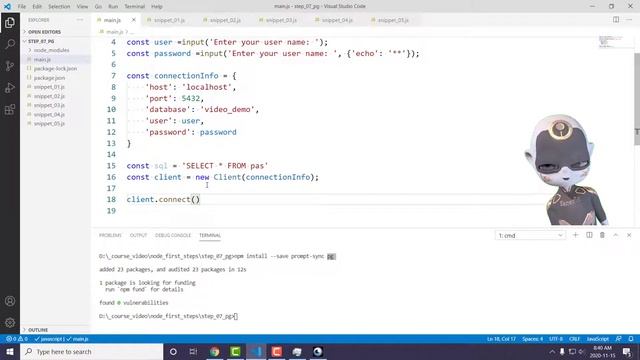Maximize the panel with up chevron
The image size is (640, 360).
616,235
